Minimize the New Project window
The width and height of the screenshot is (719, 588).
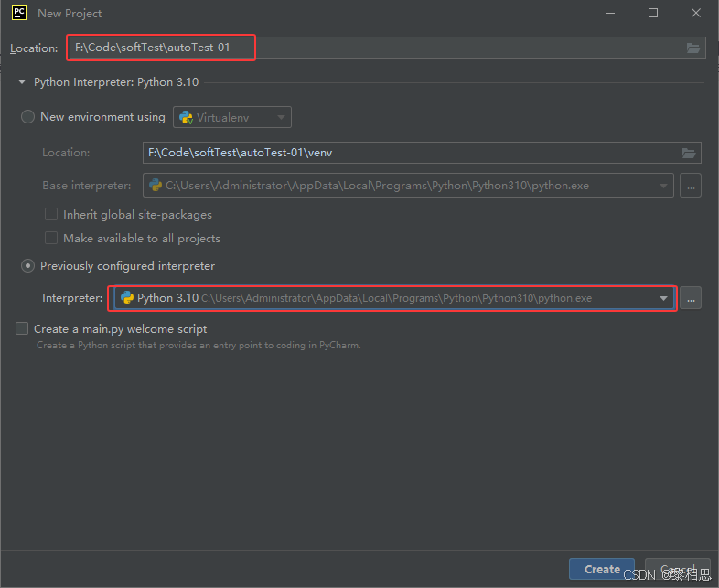(x=610, y=14)
